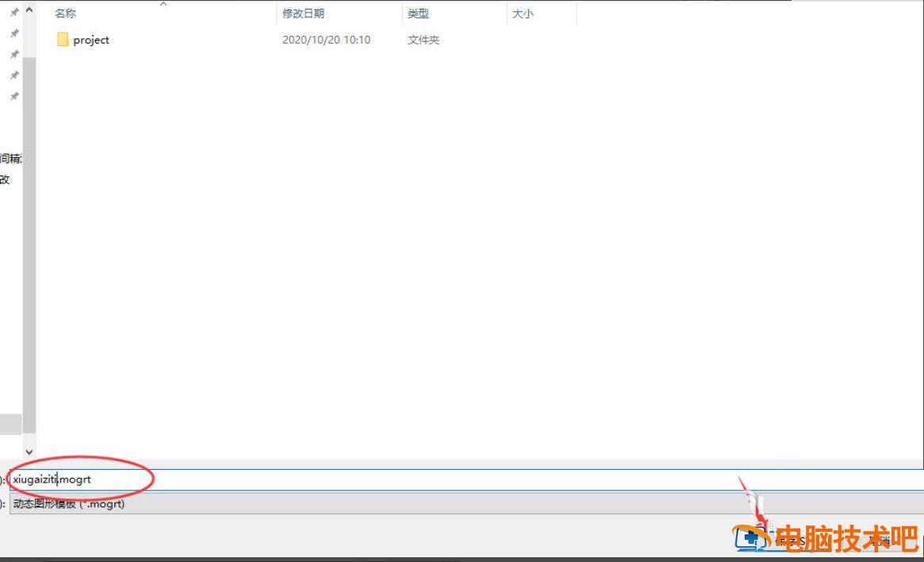Sort files by the 类型 column header

(x=418, y=13)
